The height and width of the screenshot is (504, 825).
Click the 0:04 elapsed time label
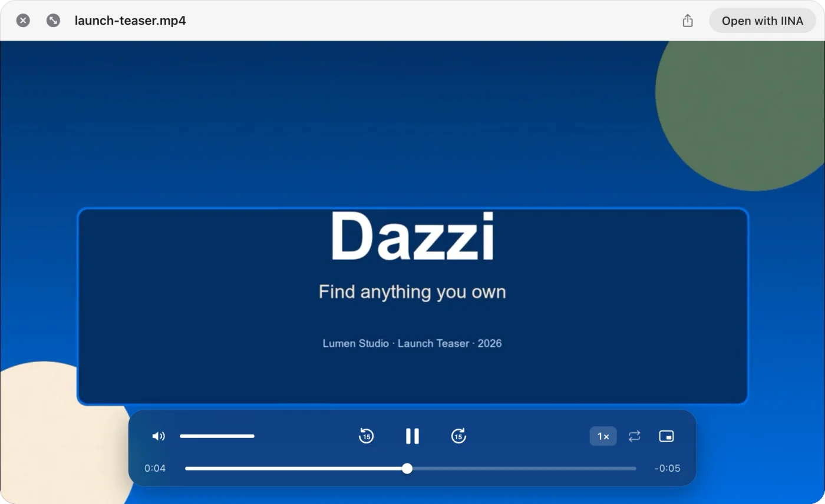[x=155, y=469]
